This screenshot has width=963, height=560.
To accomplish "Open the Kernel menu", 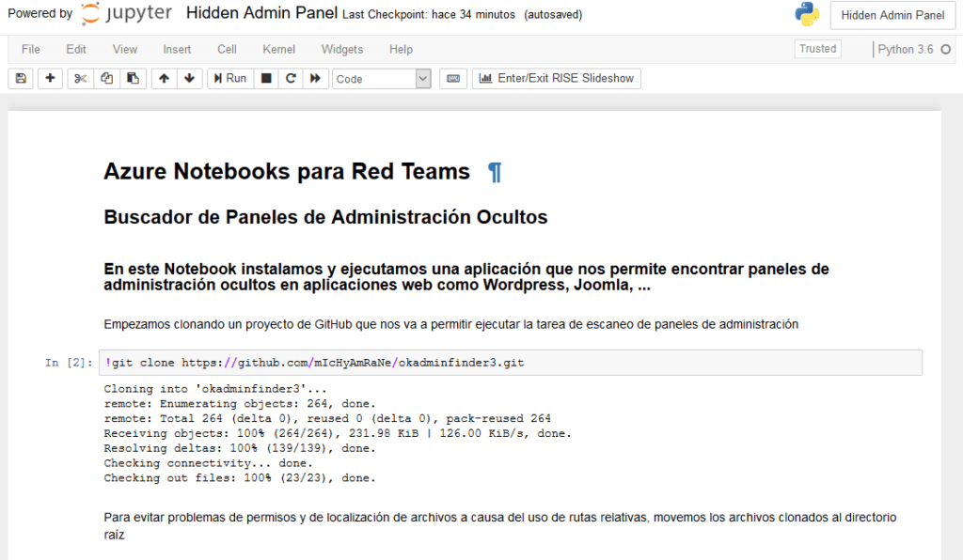I will [278, 49].
